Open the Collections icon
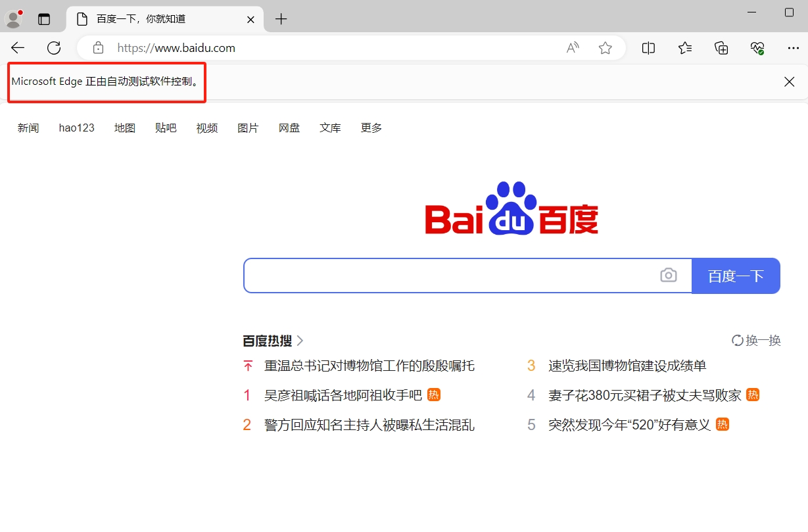This screenshot has width=808, height=532. pos(721,48)
